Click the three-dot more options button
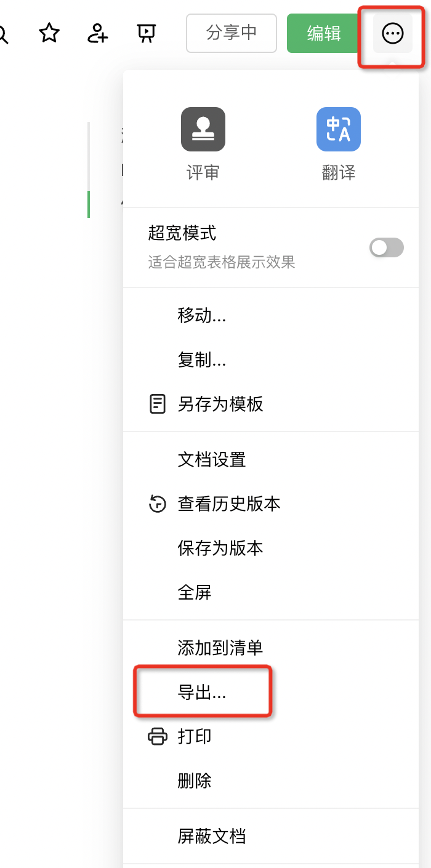Screen dimensions: 431x868 click(393, 34)
